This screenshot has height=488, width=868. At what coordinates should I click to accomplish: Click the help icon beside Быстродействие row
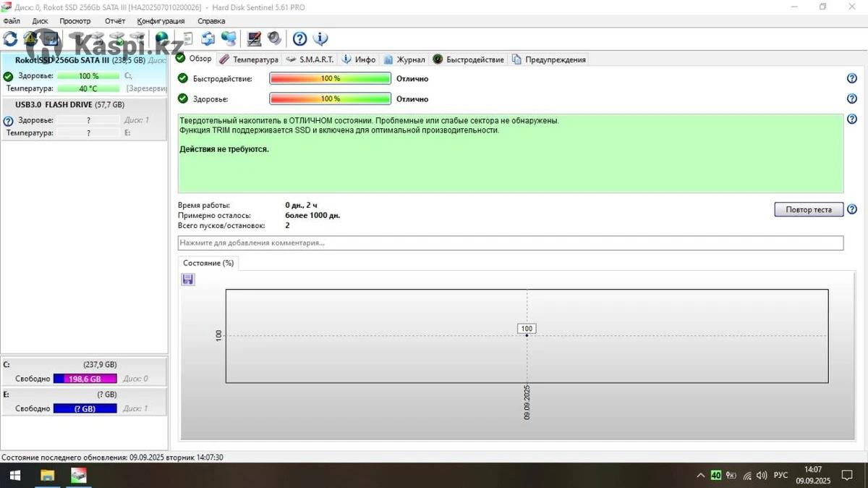851,78
